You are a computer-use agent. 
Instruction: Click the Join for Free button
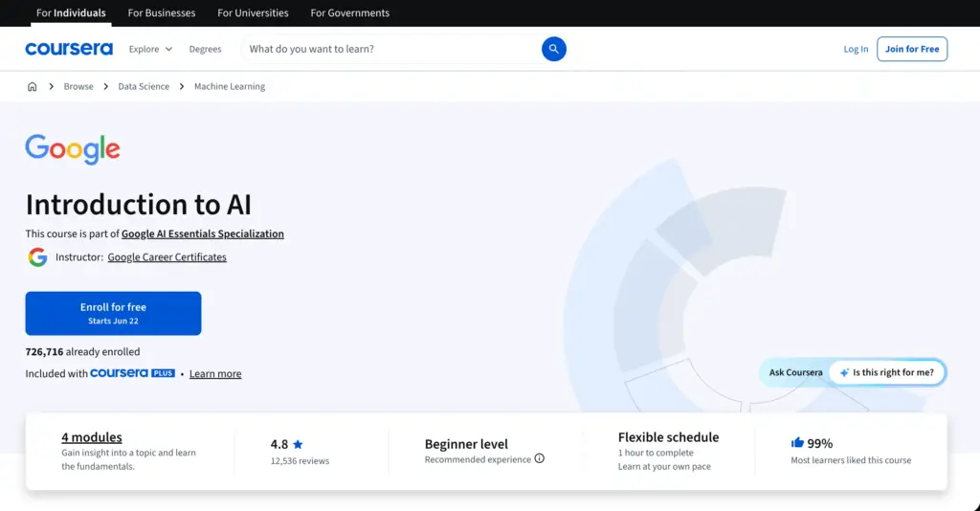click(x=912, y=49)
